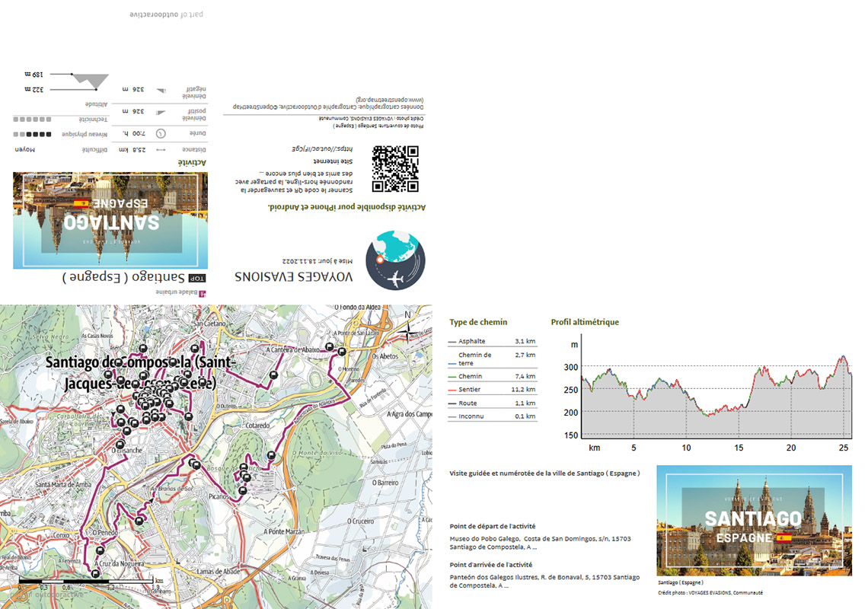Image resolution: width=868 pixels, height=609 pixels.
Task: Click the 'Museo do Pobo Galego' address text
Action: (x=541, y=543)
